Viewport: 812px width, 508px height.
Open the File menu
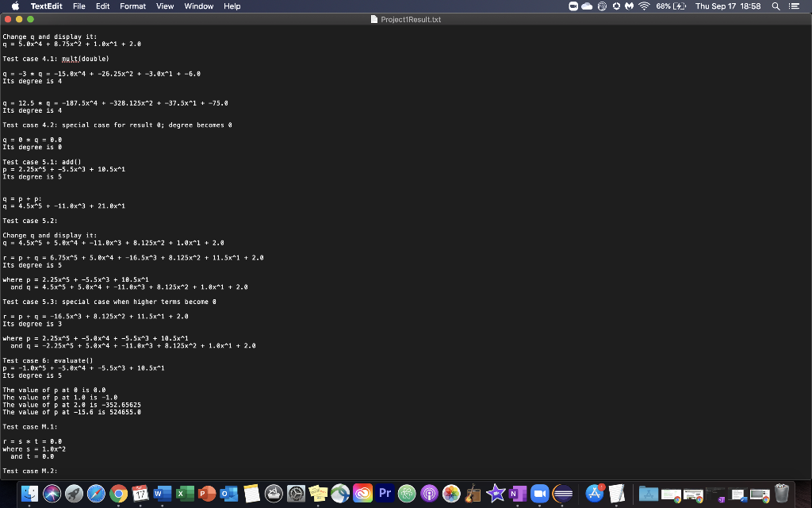click(x=79, y=6)
